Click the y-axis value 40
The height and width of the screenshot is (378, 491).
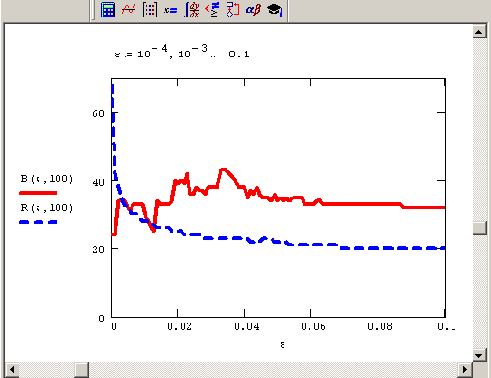coord(98,182)
